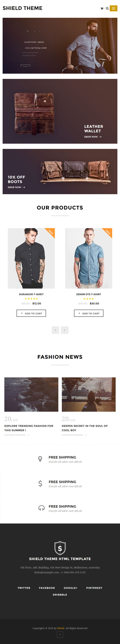
Task: Click the map pin Free Shipping icon
Action: click(40, 459)
